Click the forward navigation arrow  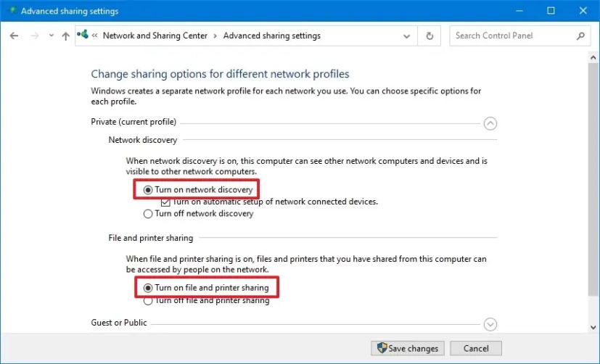34,36
